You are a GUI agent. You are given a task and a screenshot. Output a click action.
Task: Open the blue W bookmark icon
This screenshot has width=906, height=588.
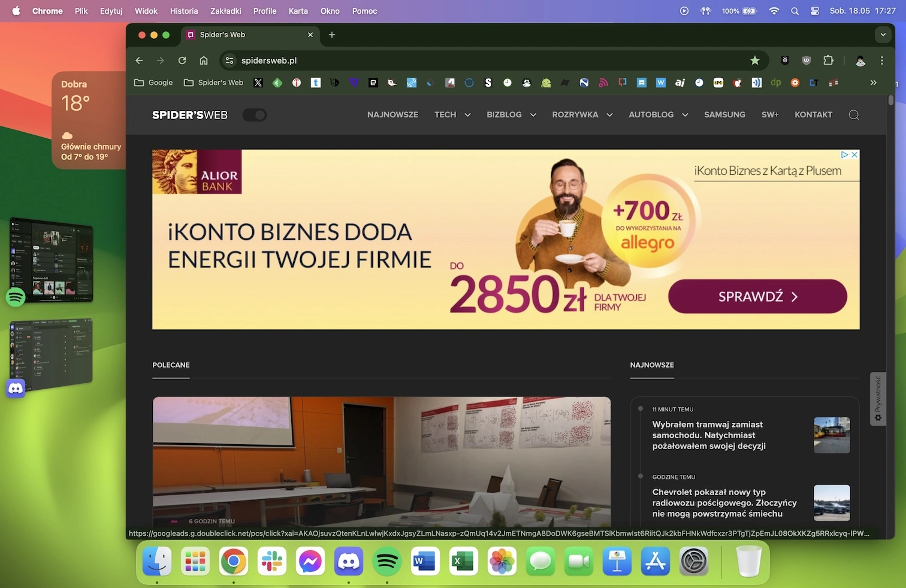click(x=661, y=83)
